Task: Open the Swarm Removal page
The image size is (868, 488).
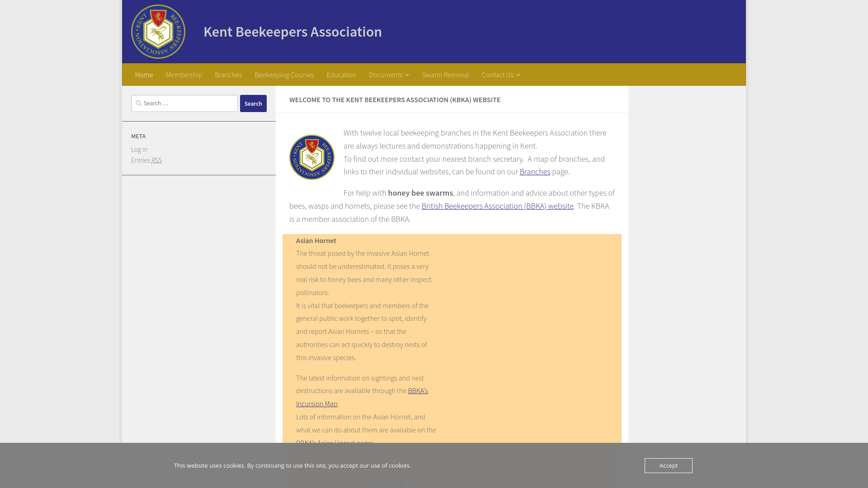Action: click(445, 75)
